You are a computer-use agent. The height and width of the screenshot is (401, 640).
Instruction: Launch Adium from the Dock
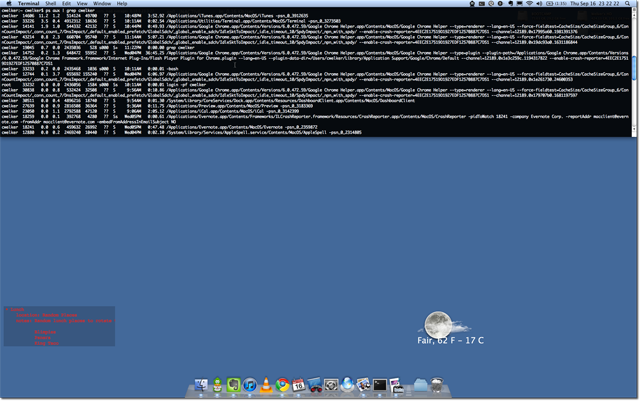coord(217,385)
